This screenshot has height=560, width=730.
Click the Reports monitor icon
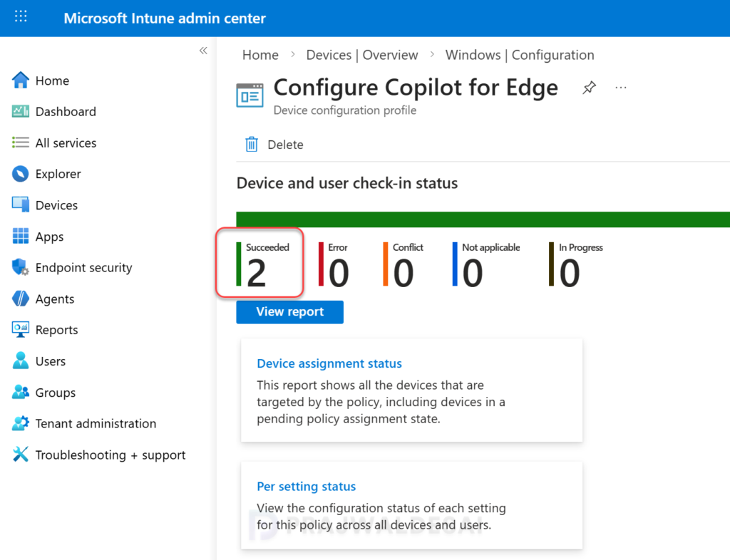21,329
